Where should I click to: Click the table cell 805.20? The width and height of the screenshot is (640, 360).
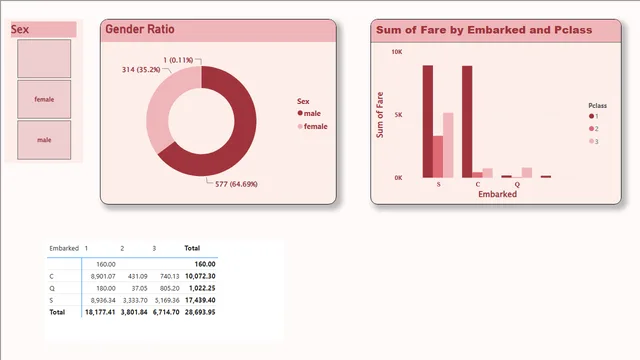point(169,288)
